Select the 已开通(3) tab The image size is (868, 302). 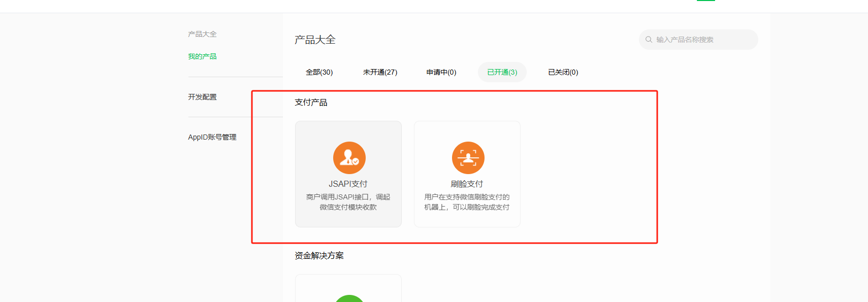click(502, 72)
